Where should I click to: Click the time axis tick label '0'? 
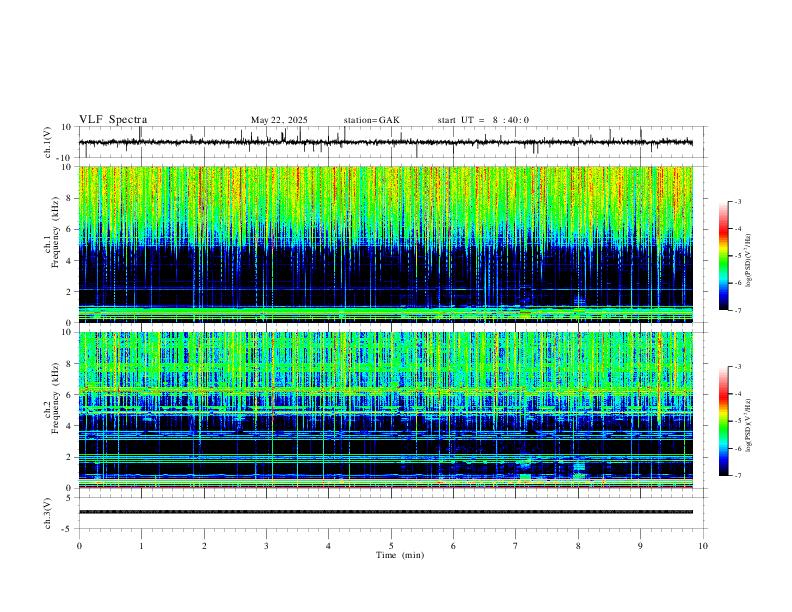click(x=79, y=546)
